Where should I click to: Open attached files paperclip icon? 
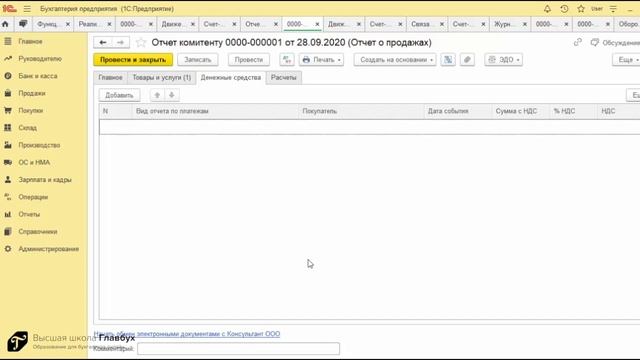(x=467, y=60)
